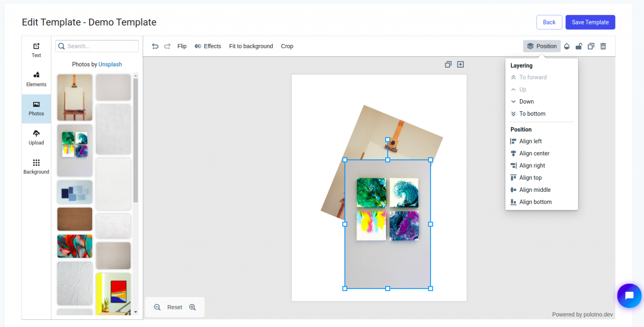
Task: Click Save Template button
Action: 590,22
